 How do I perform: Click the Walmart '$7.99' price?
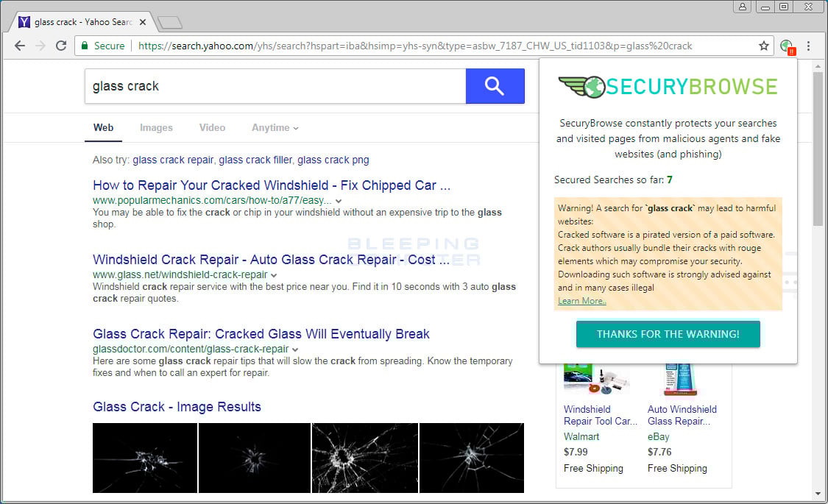pos(576,452)
